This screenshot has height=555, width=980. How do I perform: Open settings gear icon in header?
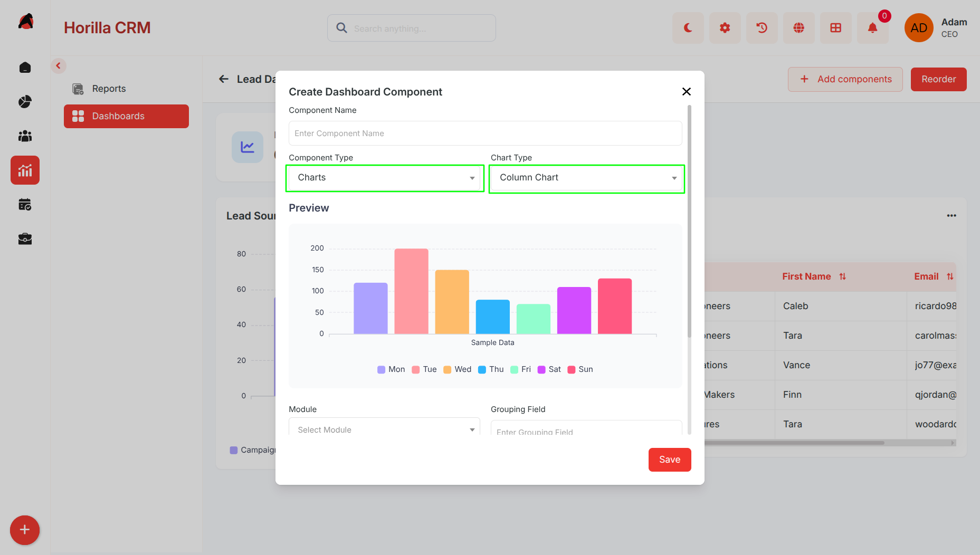point(725,28)
